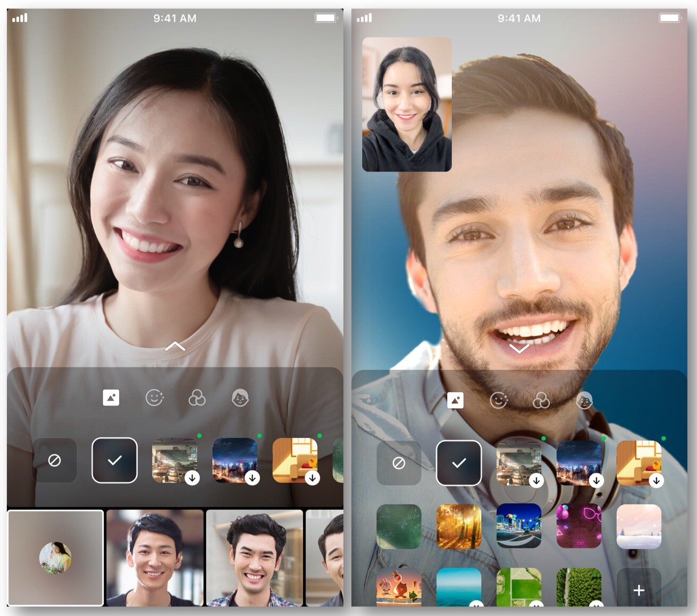697x616 pixels.
Task: Pick the green chalkboard background swatch
Action: coord(399,527)
